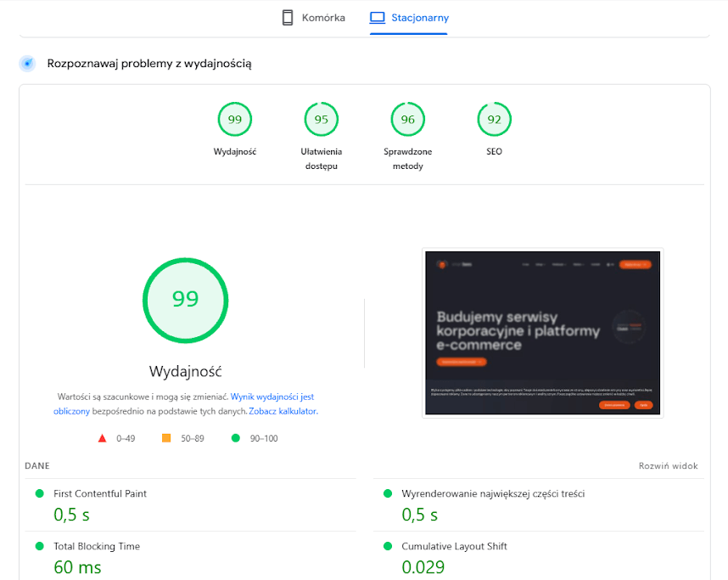The height and width of the screenshot is (580, 728).
Task: Select the Wydajność score gauge showing 99
Action: pos(235,119)
